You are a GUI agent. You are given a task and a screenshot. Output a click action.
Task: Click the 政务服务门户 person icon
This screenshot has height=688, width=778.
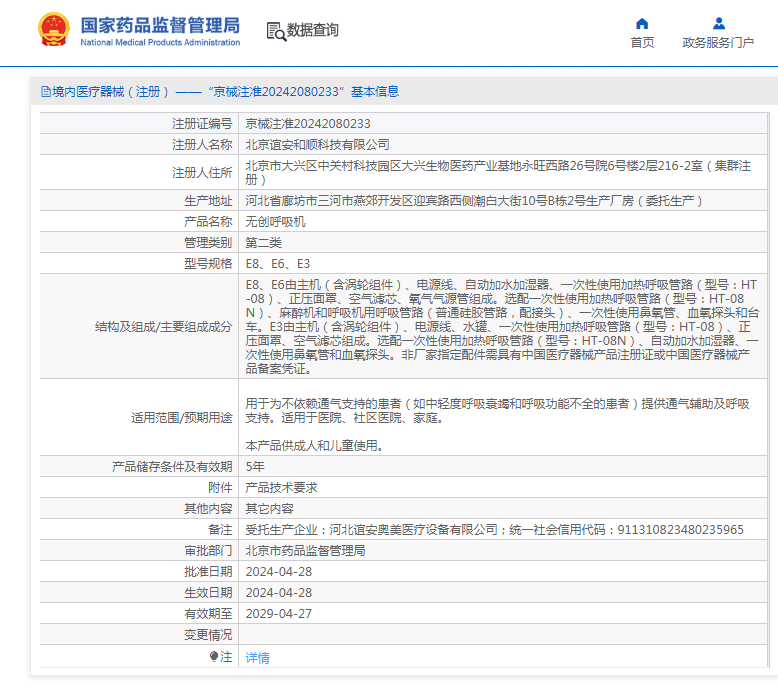tap(718, 23)
